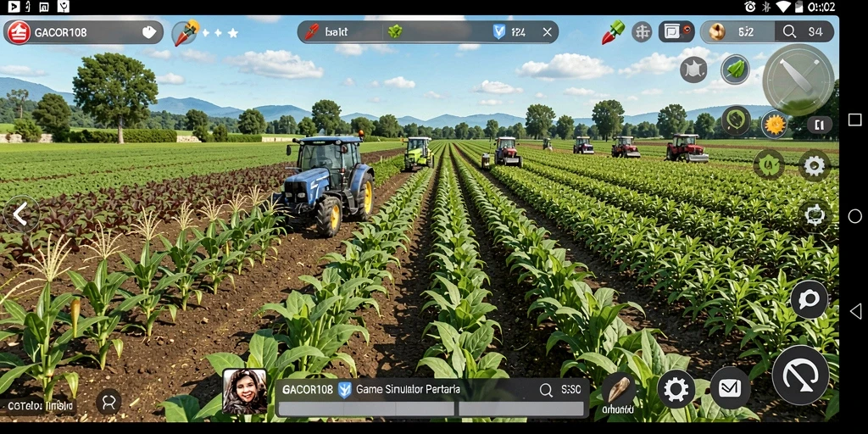The width and height of the screenshot is (868, 434).
Task: Open the right-side gear settings menu
Action: [815, 165]
